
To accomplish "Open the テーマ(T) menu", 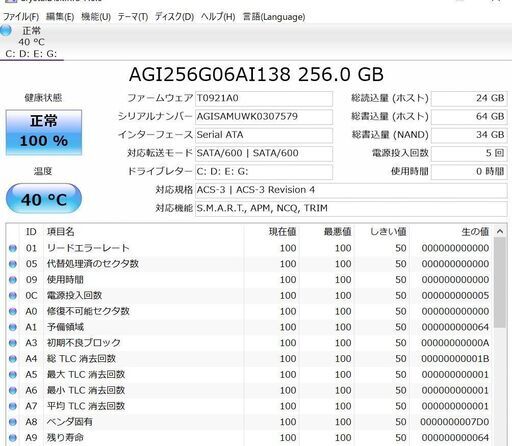I will click(x=133, y=17).
